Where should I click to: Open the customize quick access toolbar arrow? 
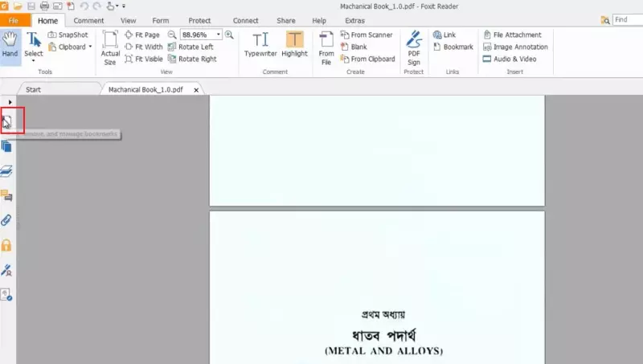point(124,6)
